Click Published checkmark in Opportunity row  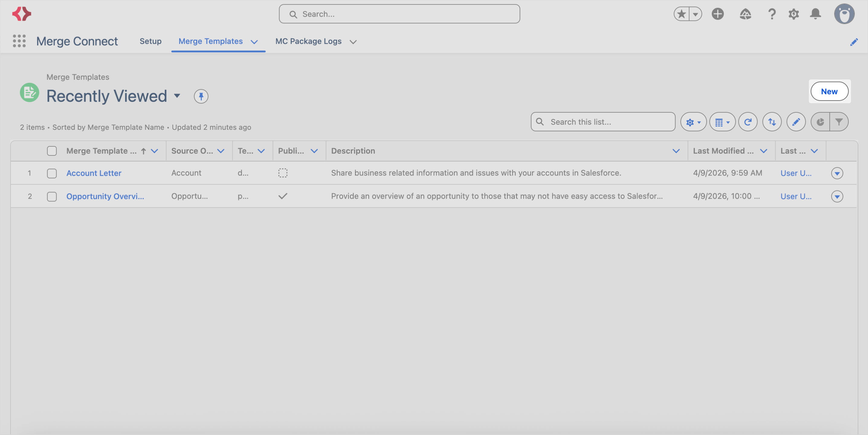click(283, 196)
